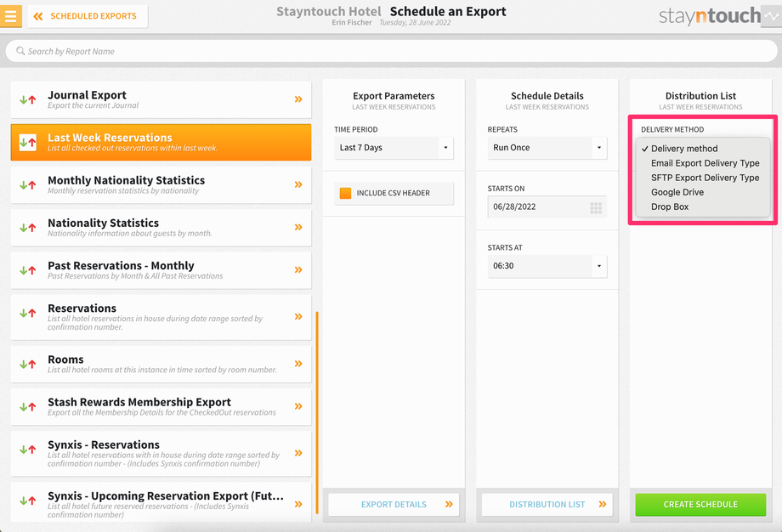Click Last Week Reservations export icon
Image resolution: width=782 pixels, height=532 pixels.
click(28, 143)
